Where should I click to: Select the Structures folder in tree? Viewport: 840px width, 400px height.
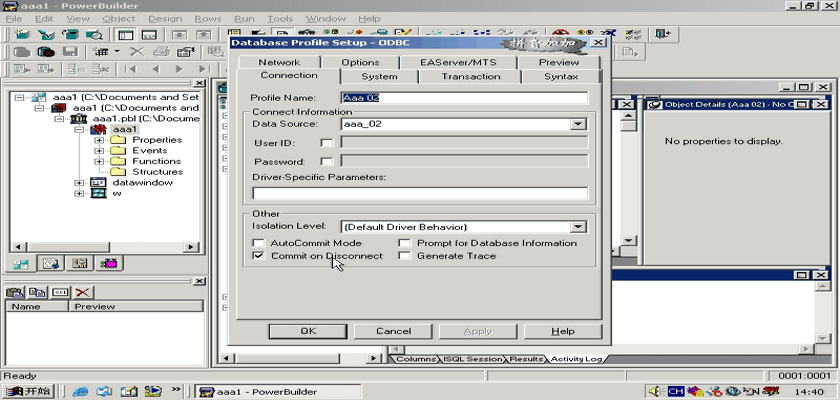point(158,172)
